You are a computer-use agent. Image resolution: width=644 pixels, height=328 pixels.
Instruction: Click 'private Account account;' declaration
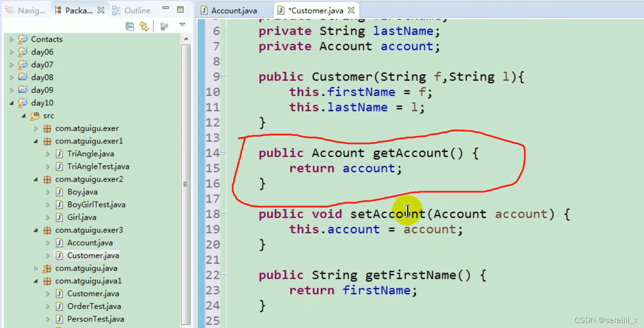coord(349,46)
